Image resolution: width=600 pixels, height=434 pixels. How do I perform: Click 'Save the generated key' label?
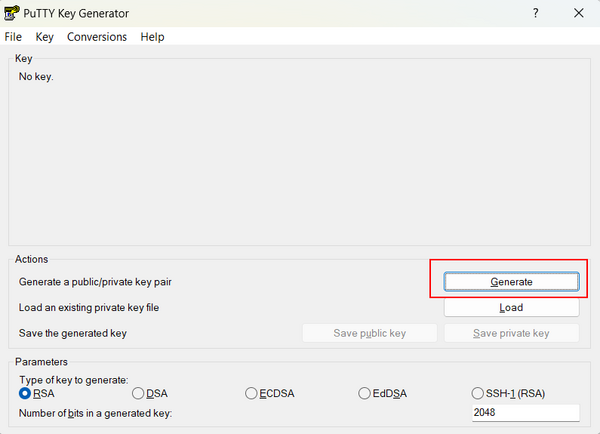73,333
